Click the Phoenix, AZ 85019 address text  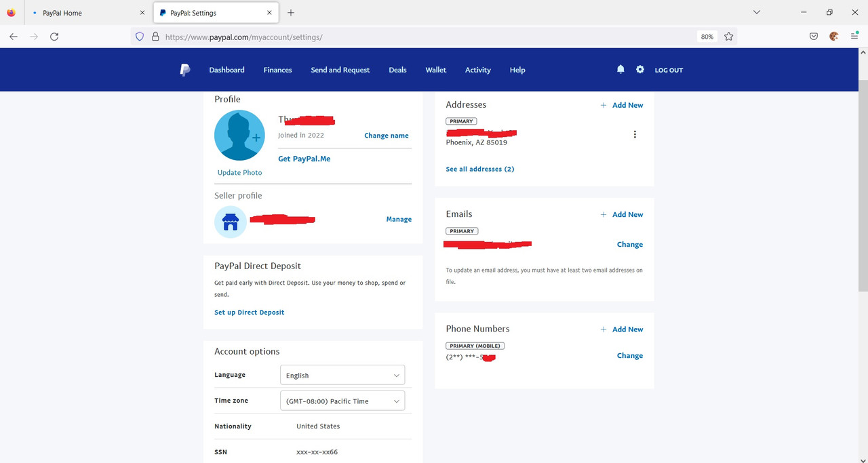pos(477,142)
